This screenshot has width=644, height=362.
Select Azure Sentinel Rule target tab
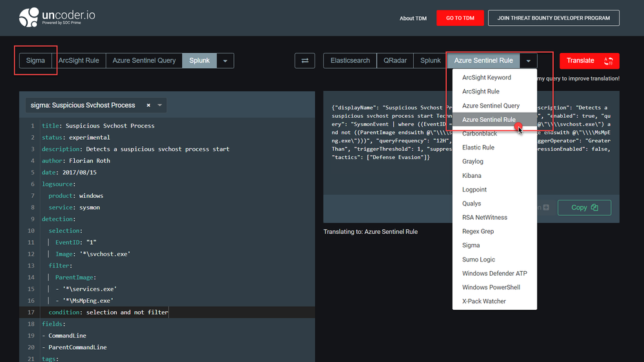click(x=483, y=61)
